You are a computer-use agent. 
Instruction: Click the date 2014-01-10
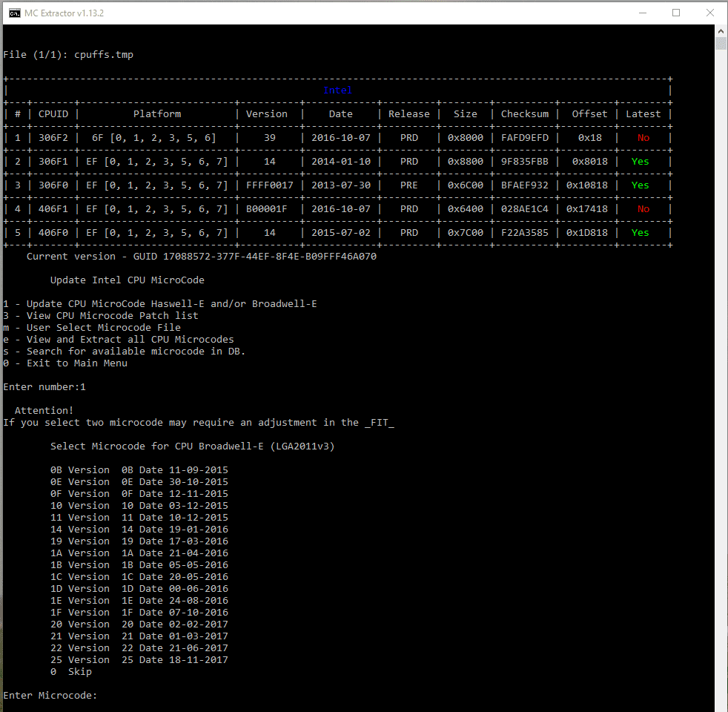pyautogui.click(x=341, y=162)
